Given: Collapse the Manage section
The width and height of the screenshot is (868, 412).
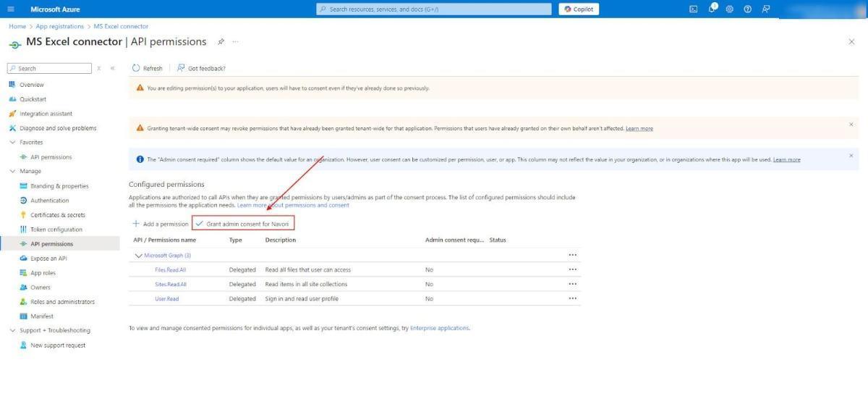Looking at the screenshot, I should [12, 171].
